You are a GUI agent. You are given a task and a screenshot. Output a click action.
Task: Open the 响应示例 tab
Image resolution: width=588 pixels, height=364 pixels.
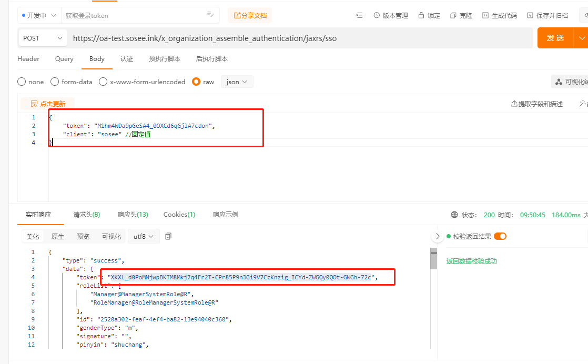pos(226,215)
